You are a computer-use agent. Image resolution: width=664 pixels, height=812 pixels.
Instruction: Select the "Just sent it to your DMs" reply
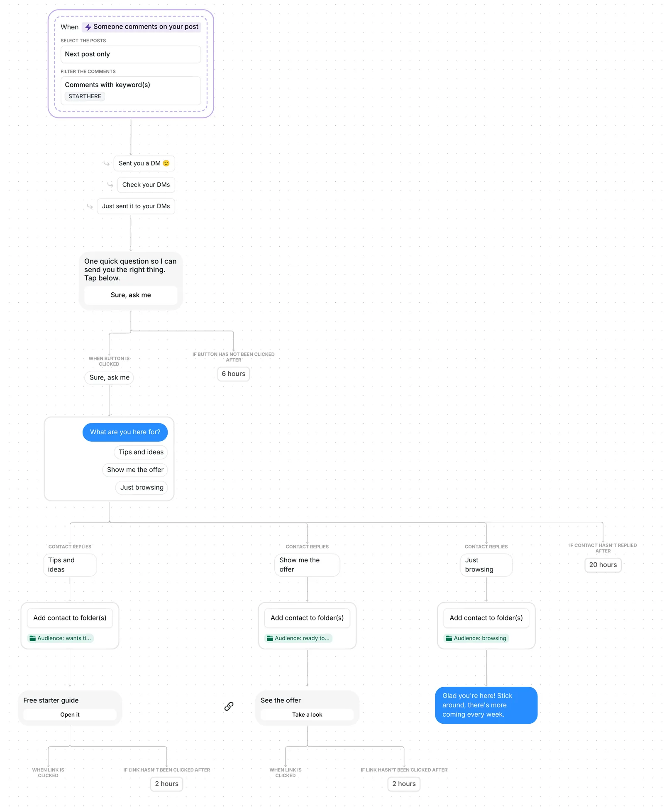pyautogui.click(x=136, y=207)
